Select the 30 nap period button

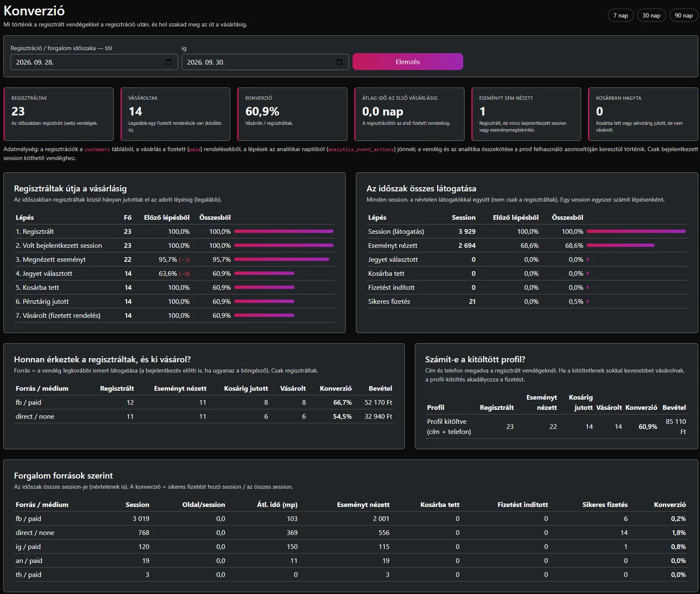point(651,15)
